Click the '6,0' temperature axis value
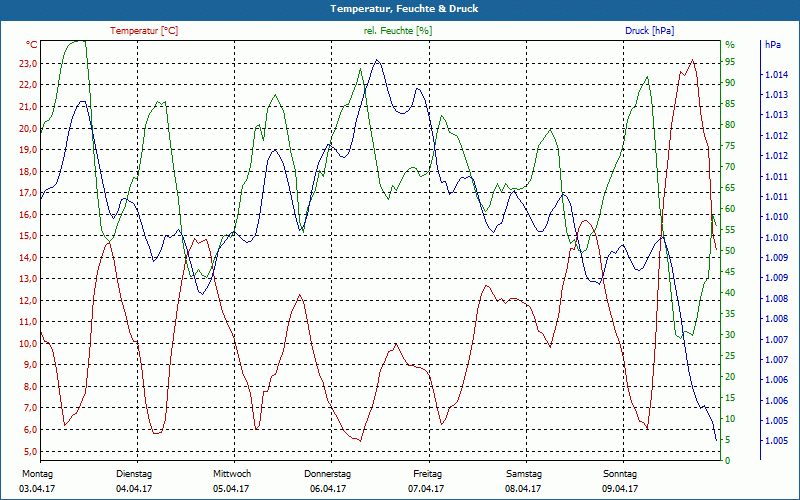Screen dimensions: 800x500 (x=30, y=430)
